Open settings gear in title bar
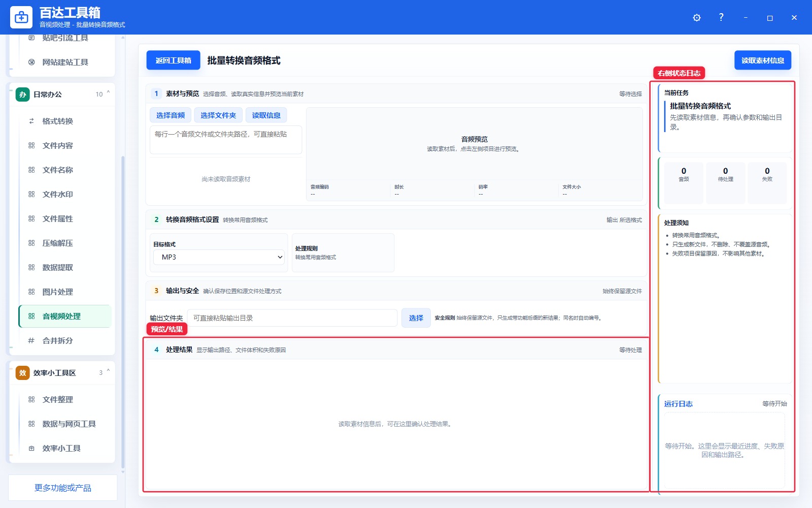Image resolution: width=812 pixels, height=508 pixels. click(697, 18)
